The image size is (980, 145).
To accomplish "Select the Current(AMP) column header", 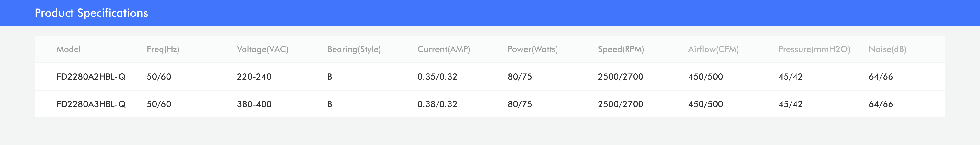I will [x=444, y=49].
